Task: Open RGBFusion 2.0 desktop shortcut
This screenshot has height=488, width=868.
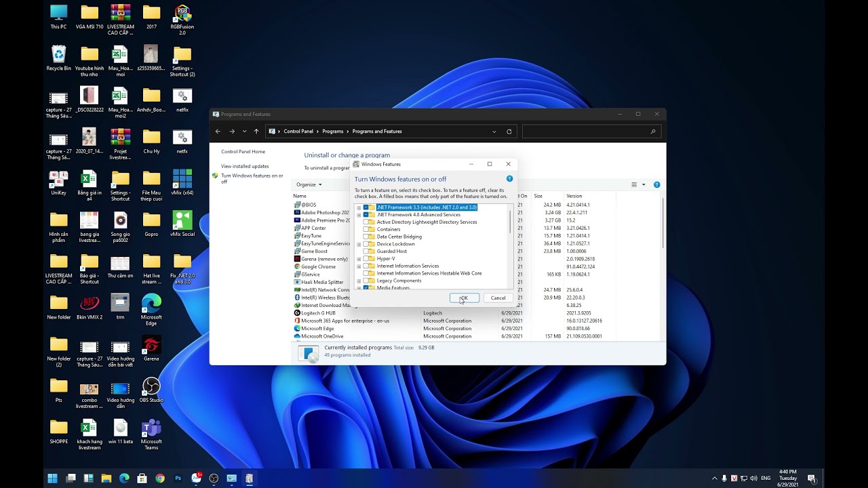Action: (182, 19)
